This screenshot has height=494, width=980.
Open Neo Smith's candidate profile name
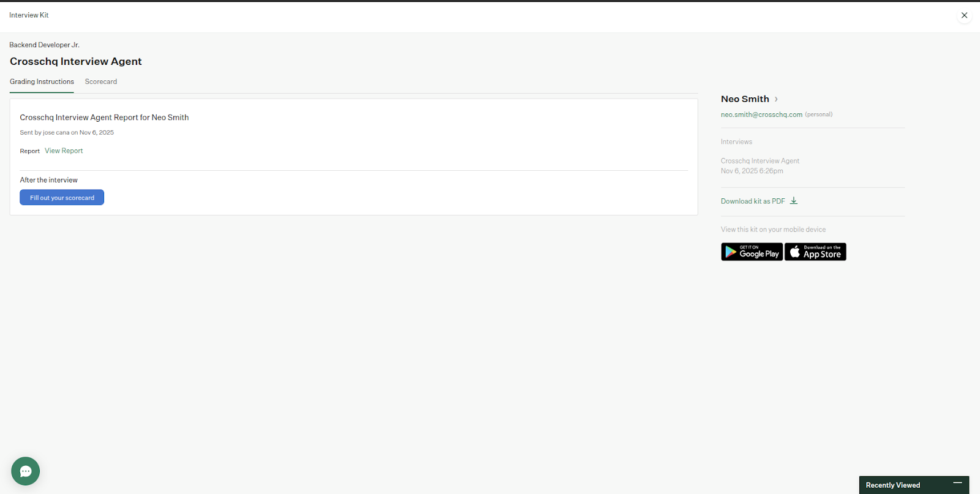tap(744, 99)
